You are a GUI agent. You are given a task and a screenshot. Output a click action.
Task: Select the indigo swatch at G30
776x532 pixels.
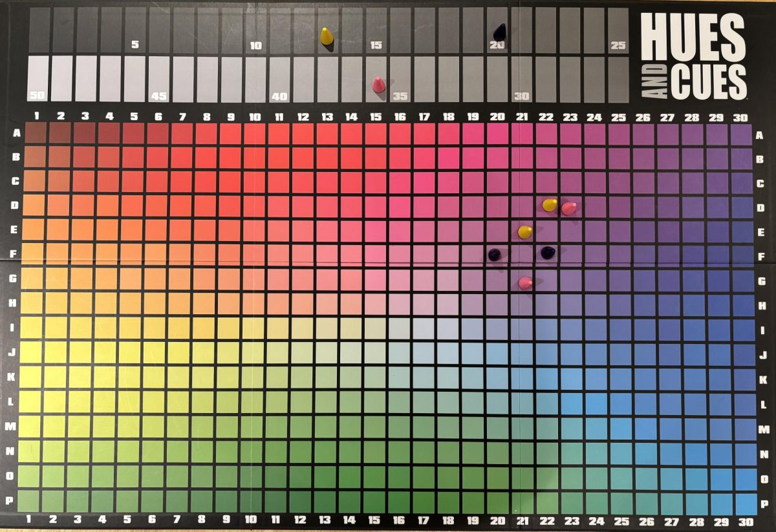coord(742,281)
